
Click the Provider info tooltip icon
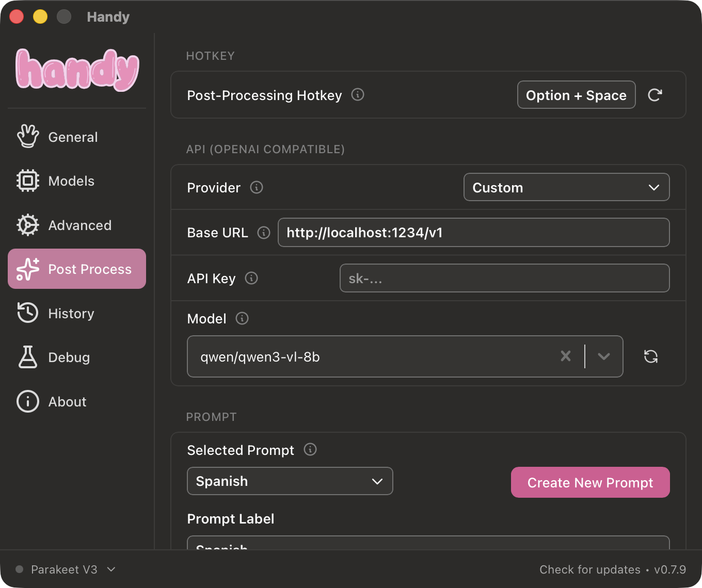pyautogui.click(x=257, y=187)
